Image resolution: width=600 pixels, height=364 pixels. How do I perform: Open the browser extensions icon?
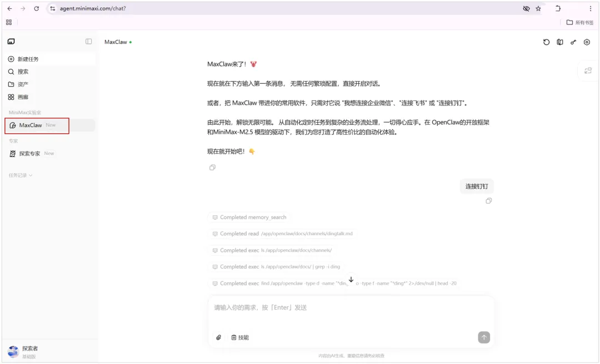click(558, 8)
